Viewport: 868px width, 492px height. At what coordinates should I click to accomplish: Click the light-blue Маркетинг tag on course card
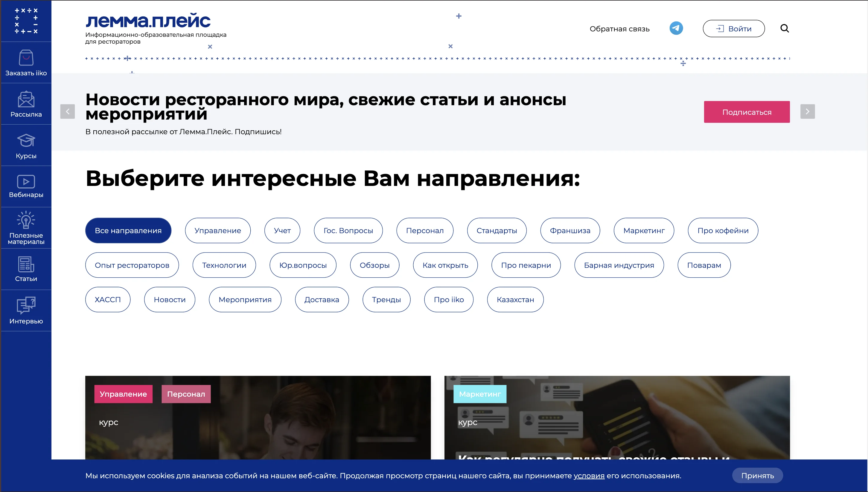click(x=480, y=394)
